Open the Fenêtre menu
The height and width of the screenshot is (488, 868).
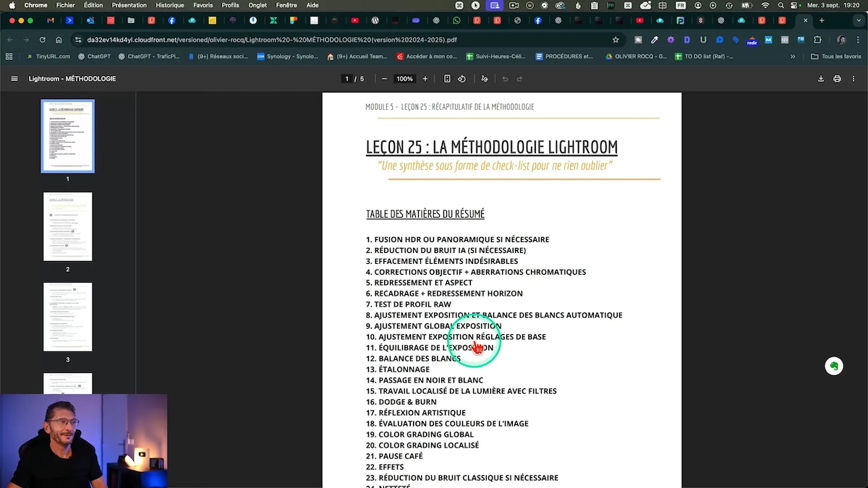(286, 5)
